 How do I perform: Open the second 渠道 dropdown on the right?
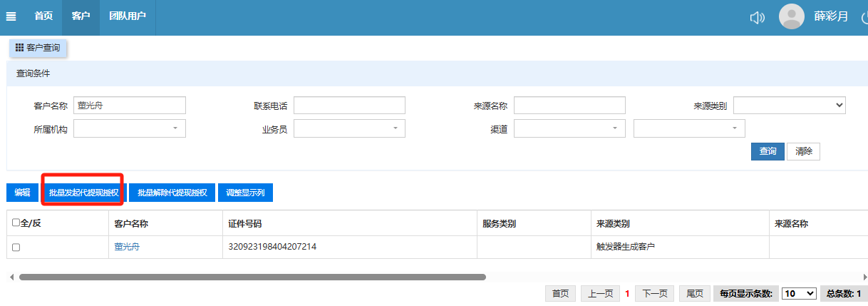point(689,128)
